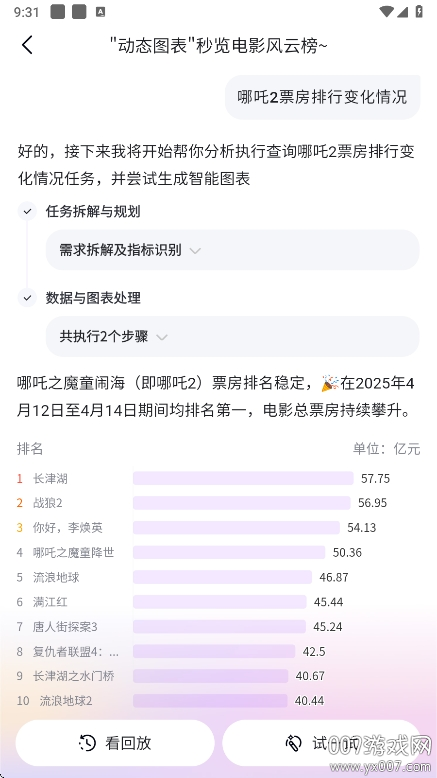Tap the data and chart processing check circle

click(27, 298)
